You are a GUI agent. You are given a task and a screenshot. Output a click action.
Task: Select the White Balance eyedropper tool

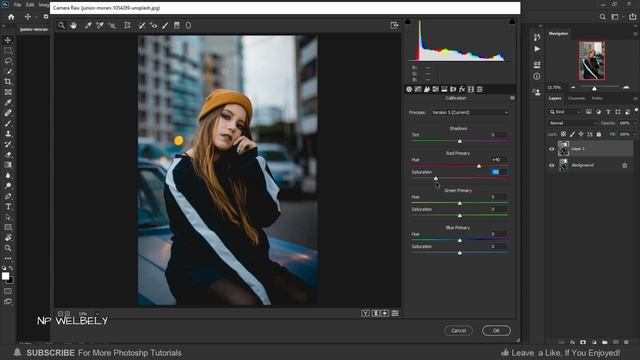coord(88,25)
